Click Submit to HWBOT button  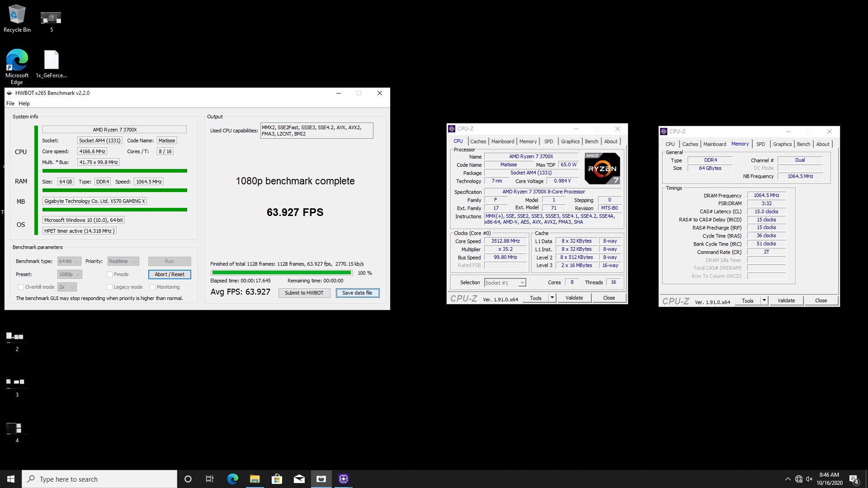tap(304, 293)
